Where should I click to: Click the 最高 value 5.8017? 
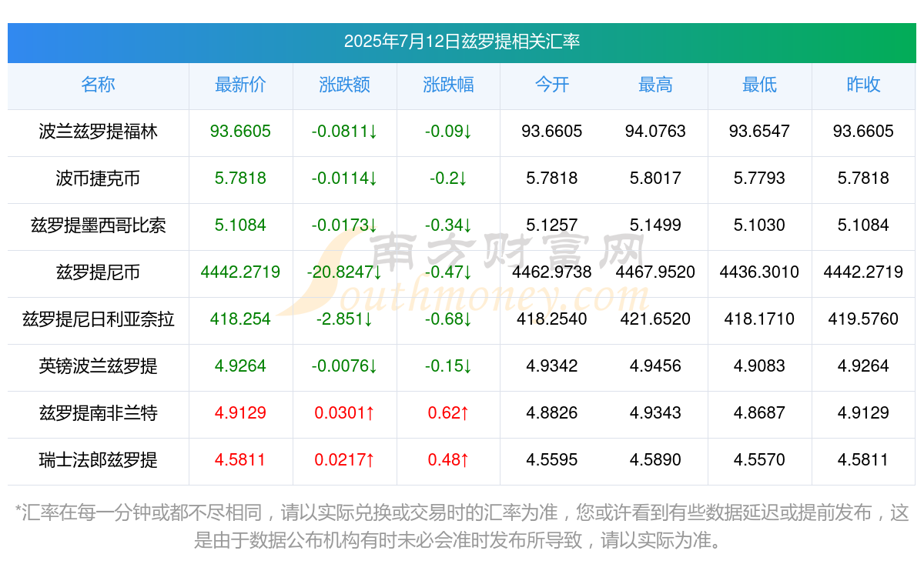[x=655, y=179]
